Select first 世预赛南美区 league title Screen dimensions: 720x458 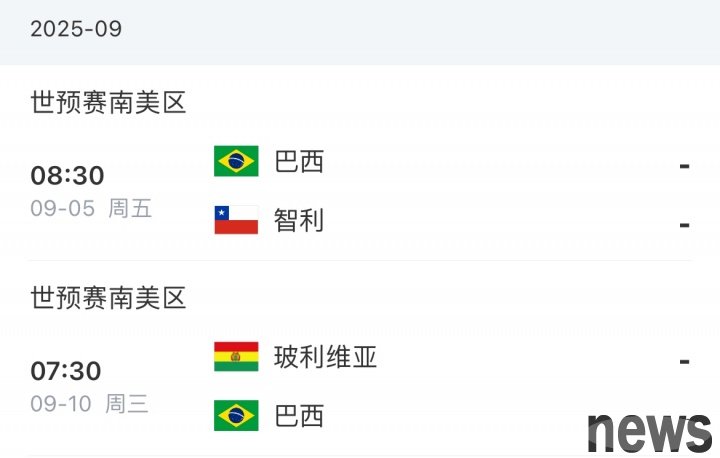108,102
